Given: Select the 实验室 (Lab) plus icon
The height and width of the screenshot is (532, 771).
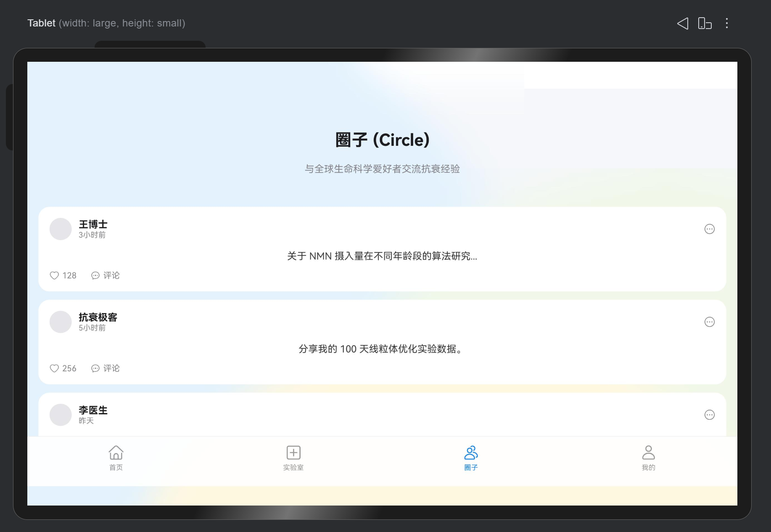Looking at the screenshot, I should tap(293, 453).
